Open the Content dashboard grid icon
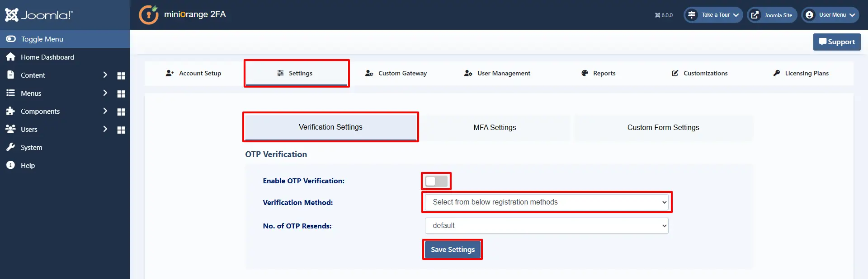Viewport: 868px width, 279px height. 121,75
